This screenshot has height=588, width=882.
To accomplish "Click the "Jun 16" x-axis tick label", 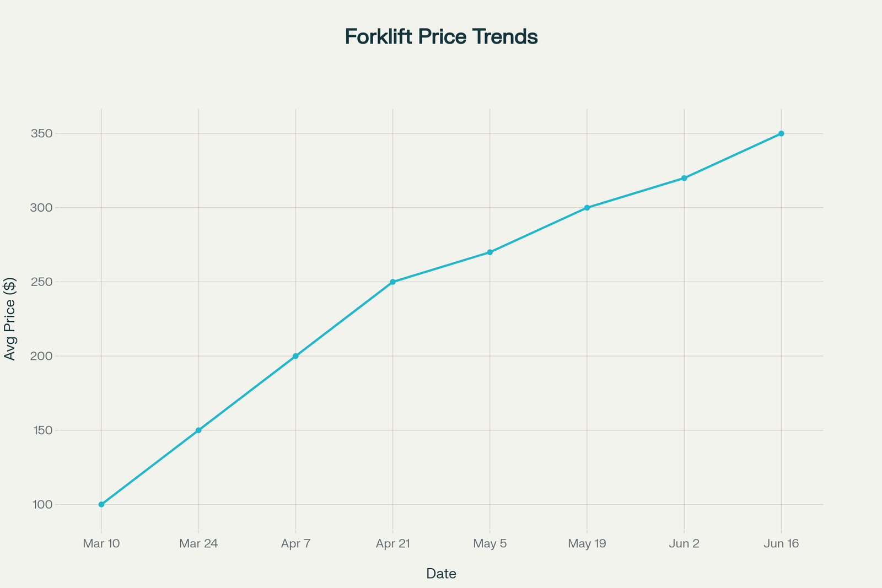I will [781, 544].
